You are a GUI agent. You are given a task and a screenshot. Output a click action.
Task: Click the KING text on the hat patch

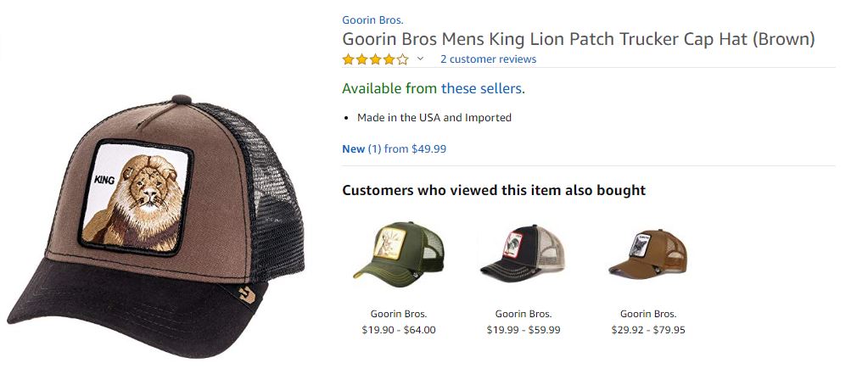click(x=105, y=180)
